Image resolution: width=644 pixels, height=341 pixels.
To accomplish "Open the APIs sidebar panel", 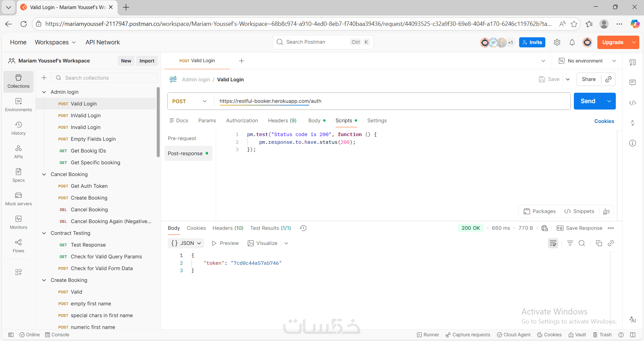I will (18, 152).
